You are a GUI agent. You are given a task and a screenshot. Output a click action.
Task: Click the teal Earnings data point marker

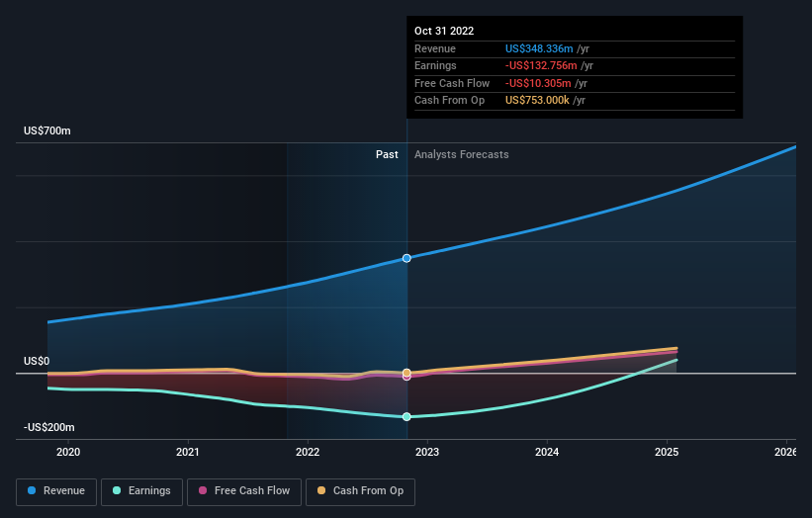406,416
